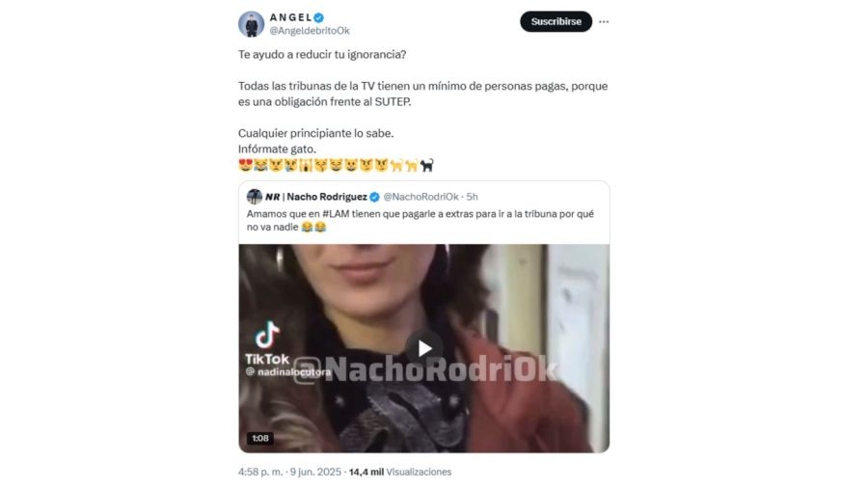Click the 5h time on quoted tweet
The width and height of the screenshot is (868, 487).
(473, 197)
